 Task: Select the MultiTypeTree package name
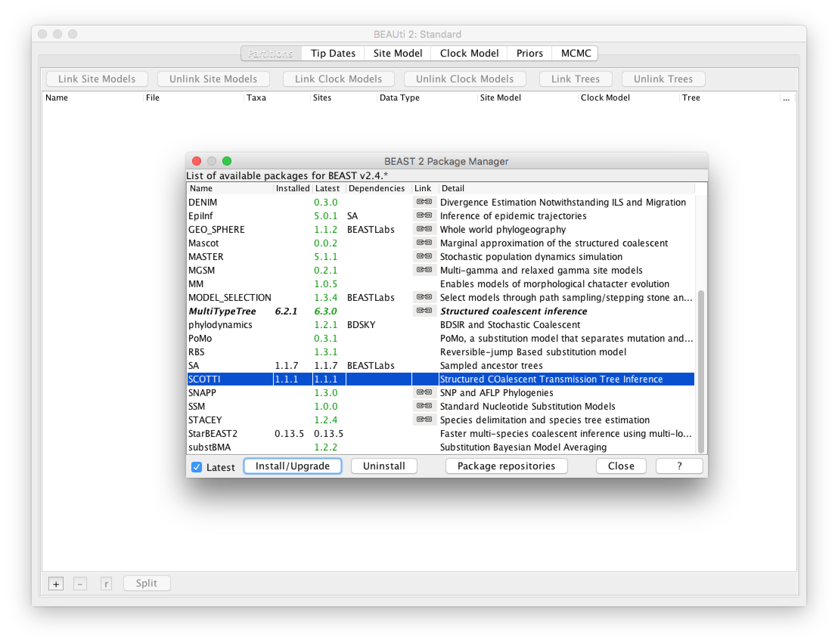(x=222, y=311)
